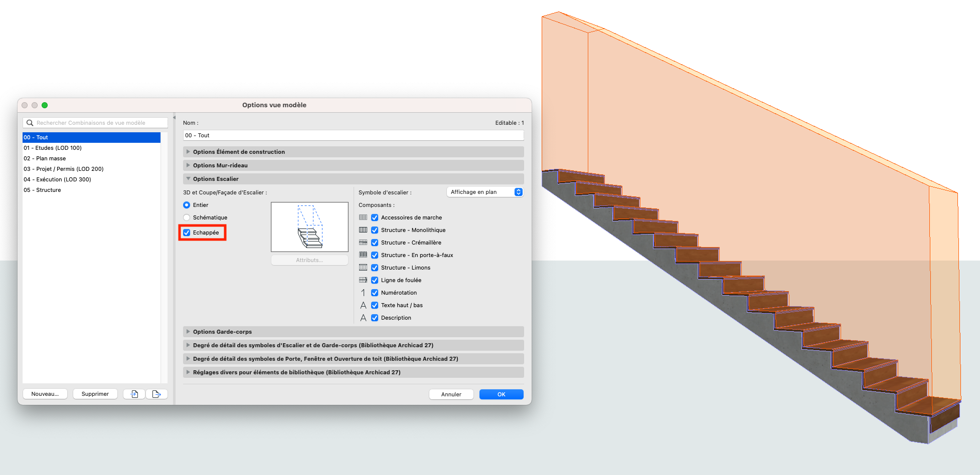Image resolution: width=980 pixels, height=475 pixels.
Task: Open the Symbole d'escalier dropdown
Action: click(484, 192)
